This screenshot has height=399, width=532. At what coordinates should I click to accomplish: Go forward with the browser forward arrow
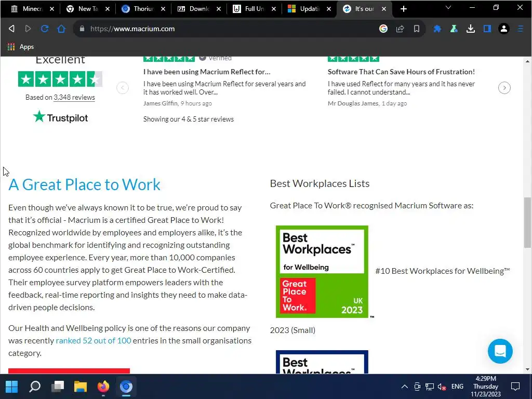click(x=28, y=29)
